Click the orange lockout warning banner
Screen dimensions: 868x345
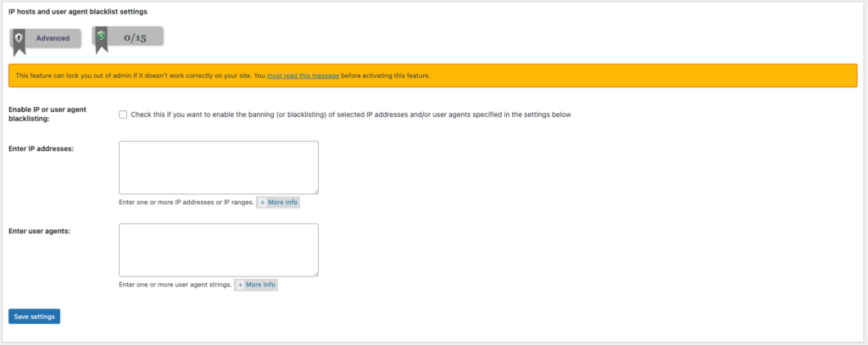433,75
